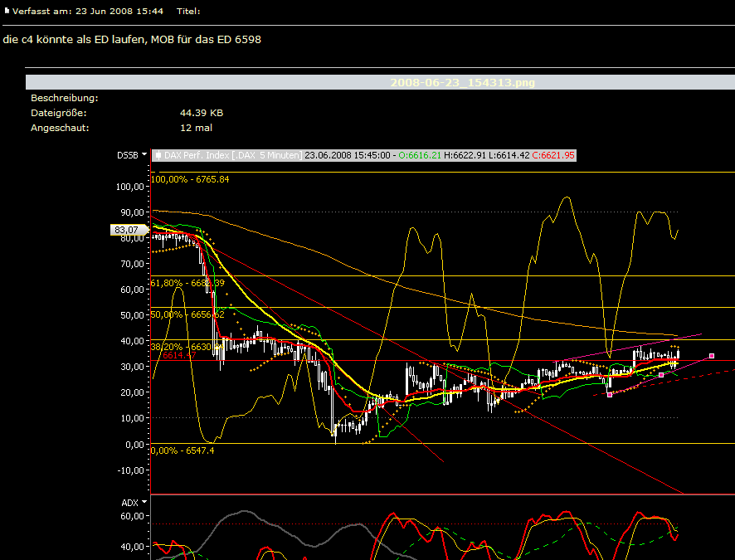
Task: Click the '70,00' label on the DSSB axis
Action: click(x=132, y=264)
